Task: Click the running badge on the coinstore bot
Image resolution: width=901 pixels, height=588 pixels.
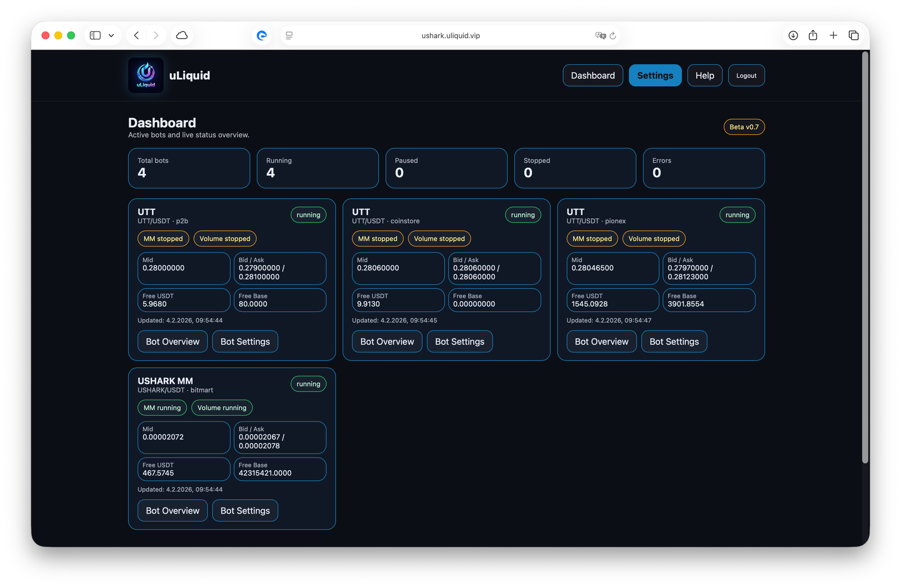Action: [x=523, y=214]
